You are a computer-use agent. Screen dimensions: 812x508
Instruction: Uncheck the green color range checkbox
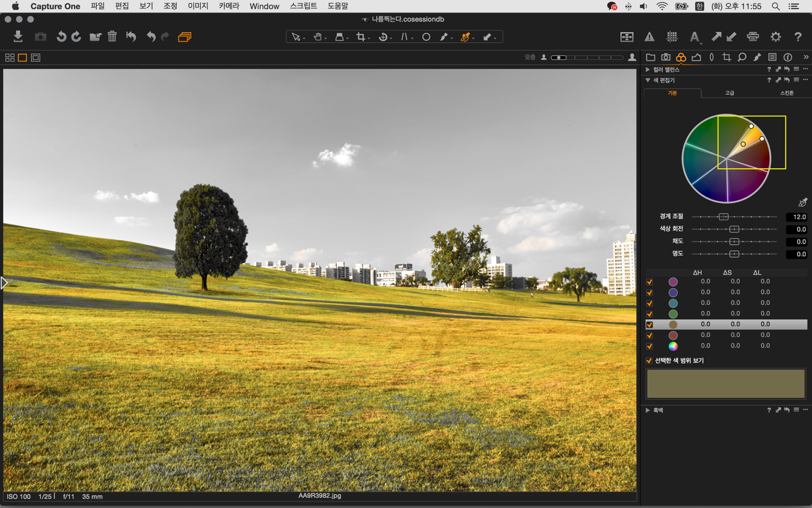[650, 314]
